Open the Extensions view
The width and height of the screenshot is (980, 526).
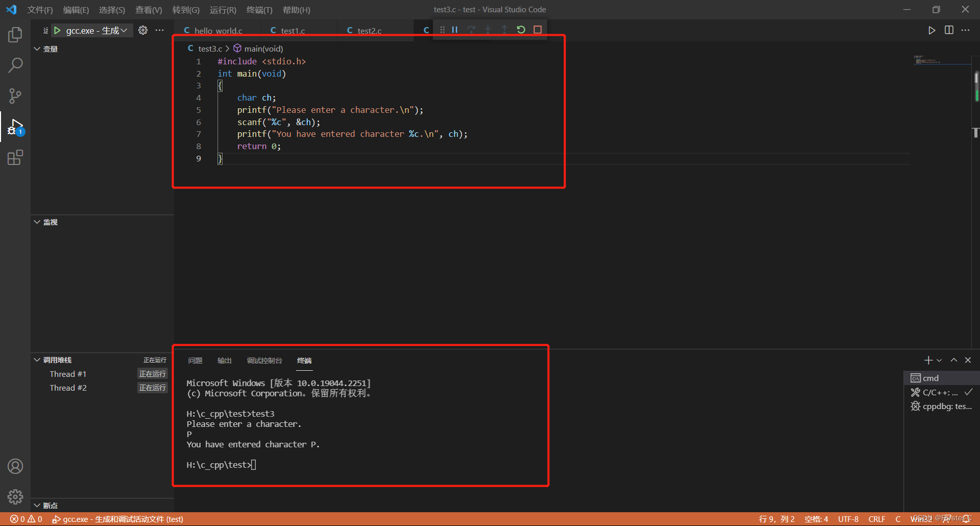click(x=15, y=157)
